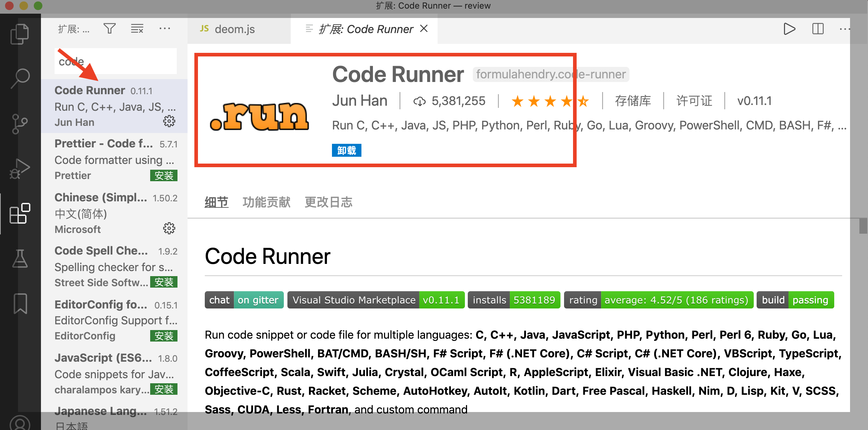Open the chat on gitter badge
Screen dimensions: 868x430
click(x=244, y=300)
